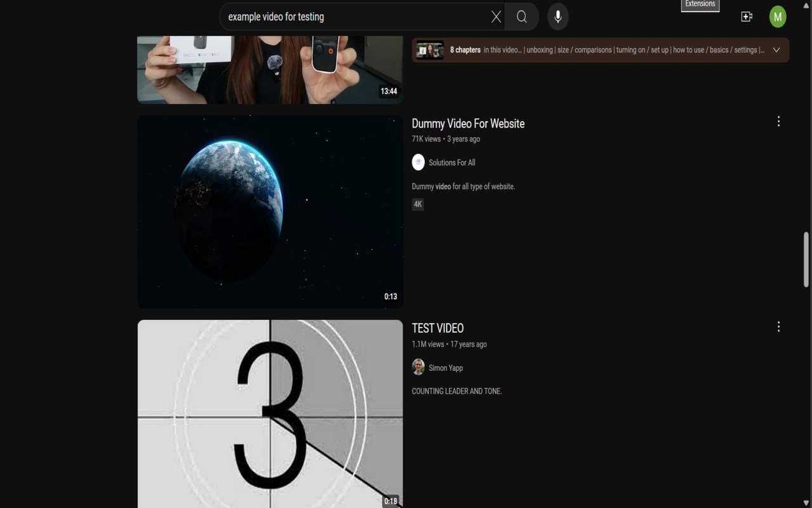Image resolution: width=812 pixels, height=508 pixels.
Task: Open the Create video icon
Action: (747, 17)
